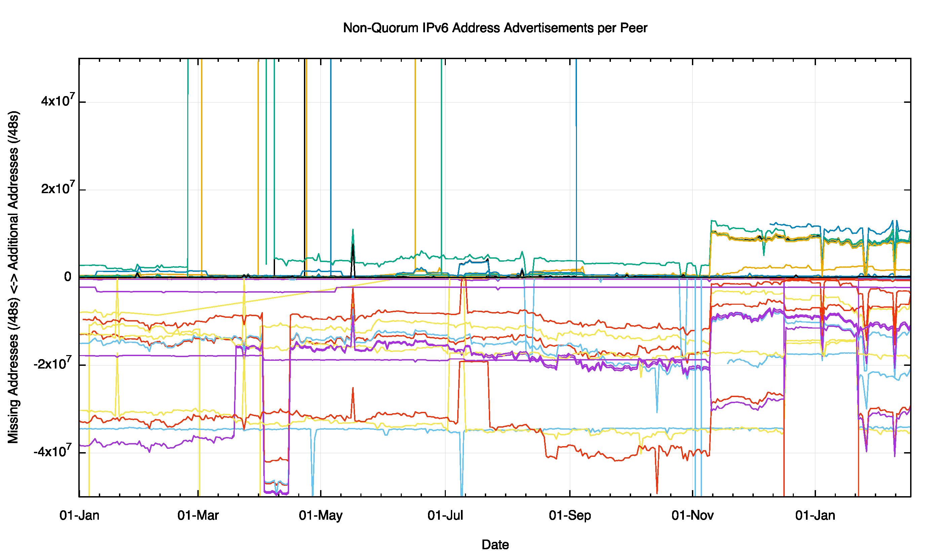Click the leftmost 01-Jan tick label
The height and width of the screenshot is (560, 934).
tap(79, 515)
